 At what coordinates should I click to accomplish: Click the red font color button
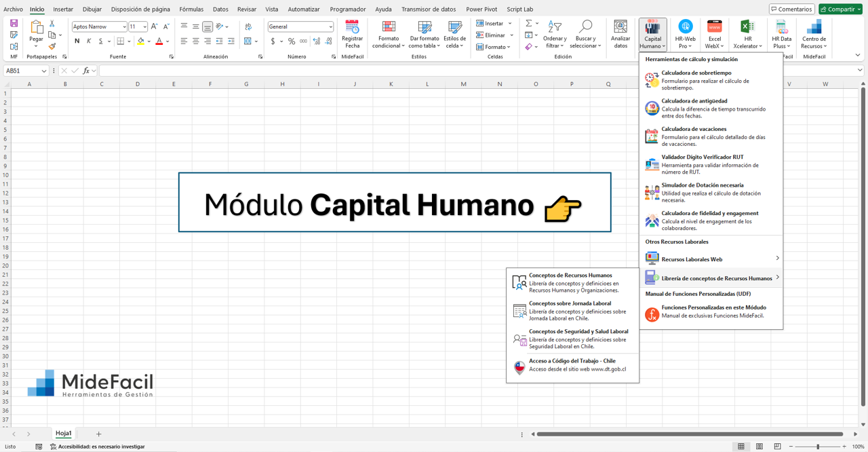[x=159, y=41]
